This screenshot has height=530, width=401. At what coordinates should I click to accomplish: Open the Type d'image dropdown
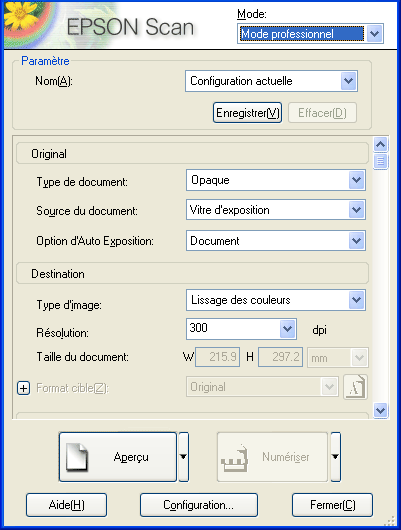[276, 300]
